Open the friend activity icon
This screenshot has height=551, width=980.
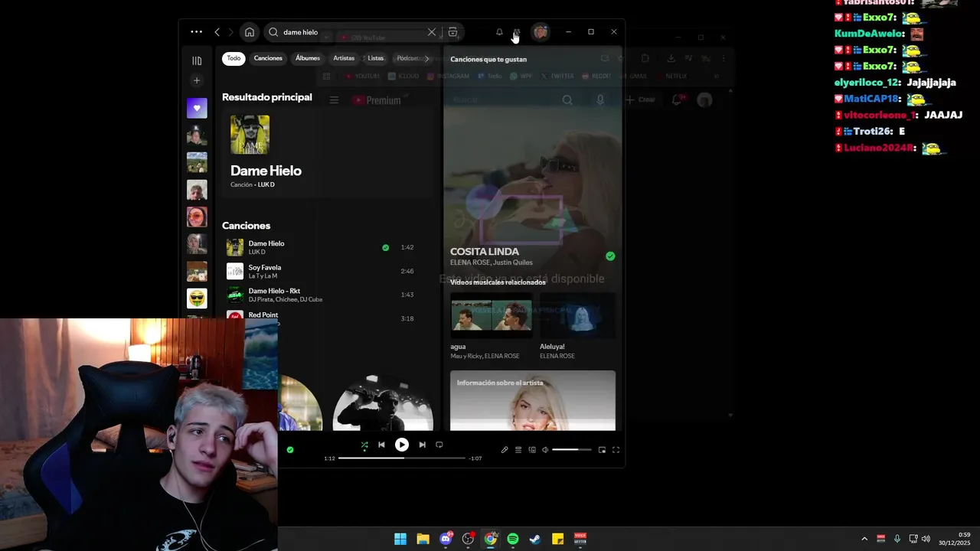[517, 32]
